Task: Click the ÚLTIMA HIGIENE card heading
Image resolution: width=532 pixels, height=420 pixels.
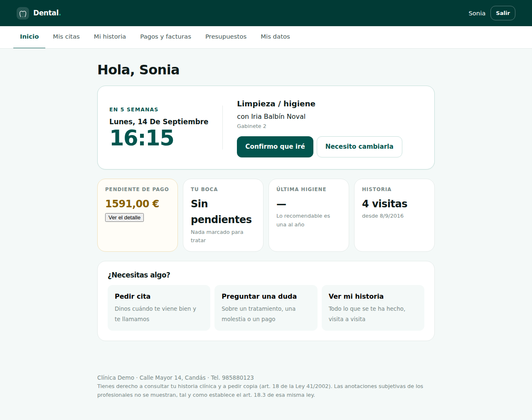Action: pyautogui.click(x=301, y=189)
